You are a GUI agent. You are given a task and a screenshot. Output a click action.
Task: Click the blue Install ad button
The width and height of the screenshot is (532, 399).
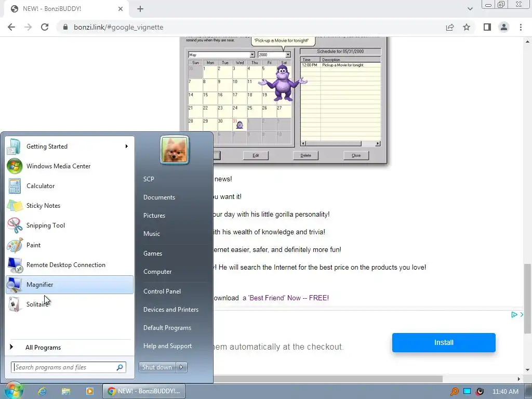444,343
